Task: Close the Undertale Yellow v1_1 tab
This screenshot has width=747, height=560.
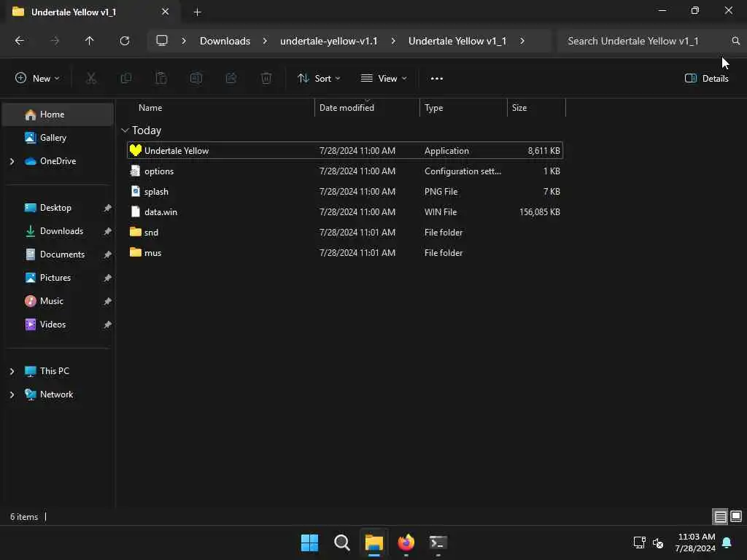Action: click(166, 12)
